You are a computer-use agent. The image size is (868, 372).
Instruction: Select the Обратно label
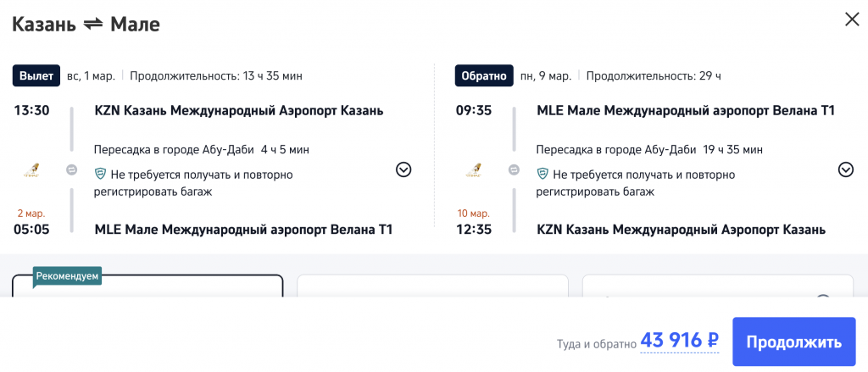pos(483,75)
